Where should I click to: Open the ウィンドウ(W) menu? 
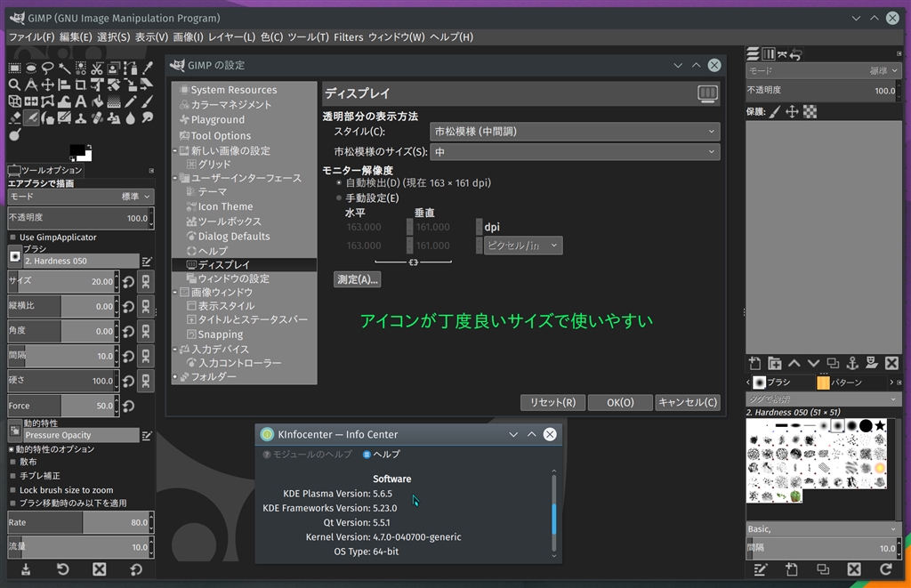point(396,37)
